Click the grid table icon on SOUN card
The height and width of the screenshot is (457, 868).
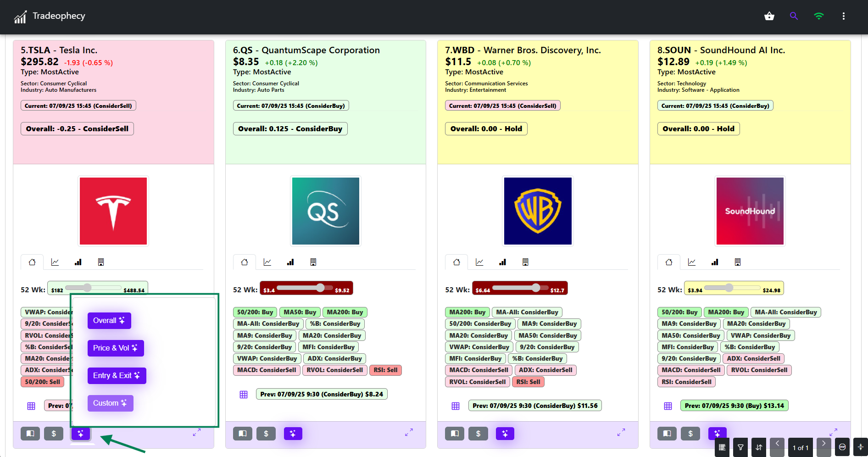(668, 406)
